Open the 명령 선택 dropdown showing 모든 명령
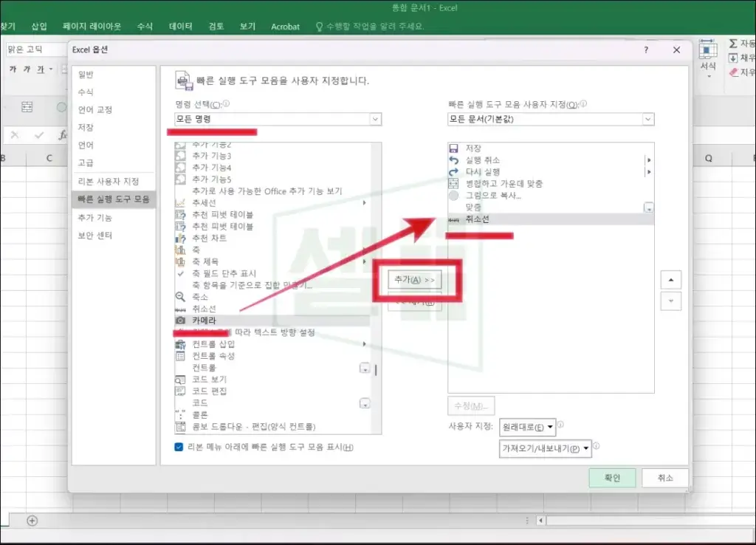Screen dimensions: 756x545 coord(278,119)
